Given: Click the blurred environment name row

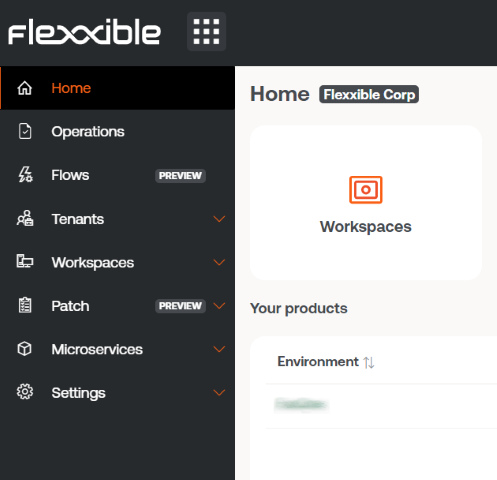Looking at the screenshot, I should 301,405.
